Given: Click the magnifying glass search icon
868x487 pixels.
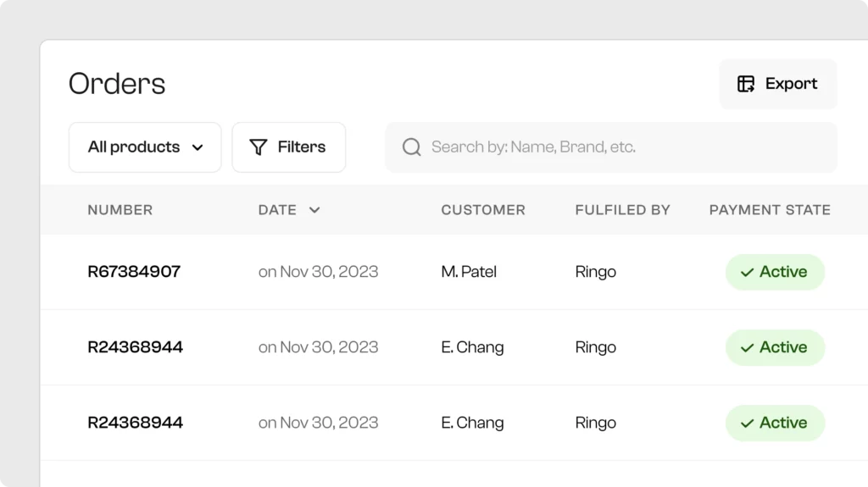Looking at the screenshot, I should (412, 147).
